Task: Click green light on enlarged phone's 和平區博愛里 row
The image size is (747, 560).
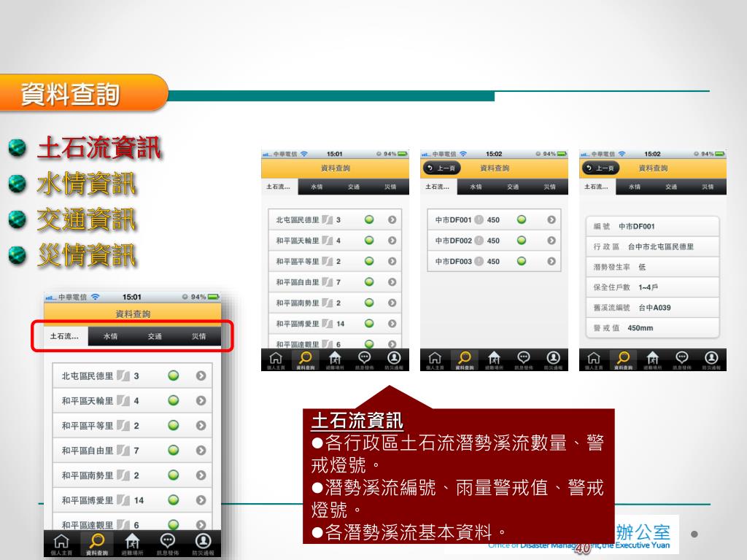Action: 174,500
